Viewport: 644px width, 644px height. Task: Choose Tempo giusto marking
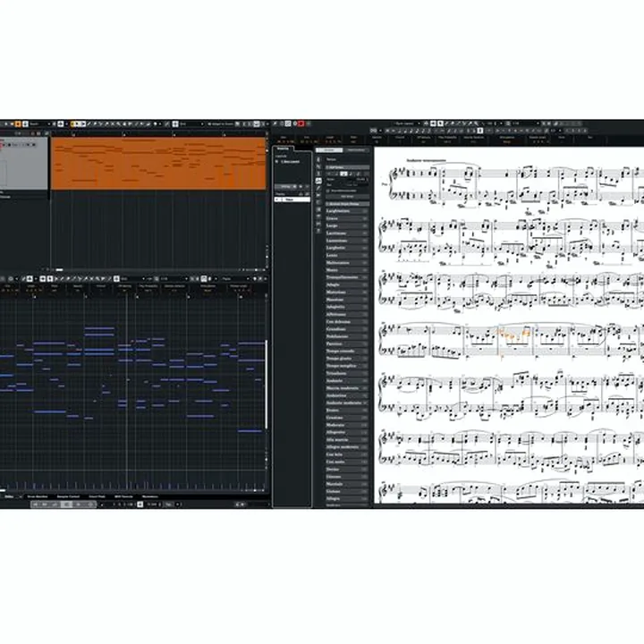[x=347, y=358]
